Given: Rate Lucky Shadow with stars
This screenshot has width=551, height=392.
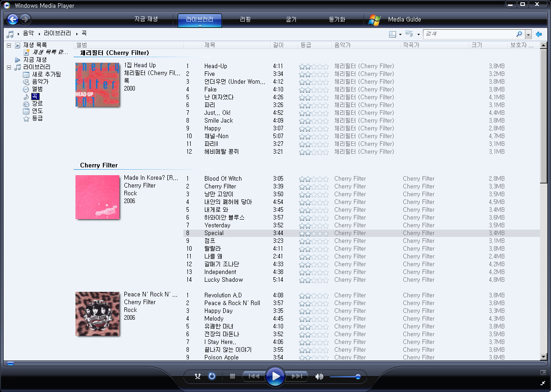Looking at the screenshot, I should point(314,280).
